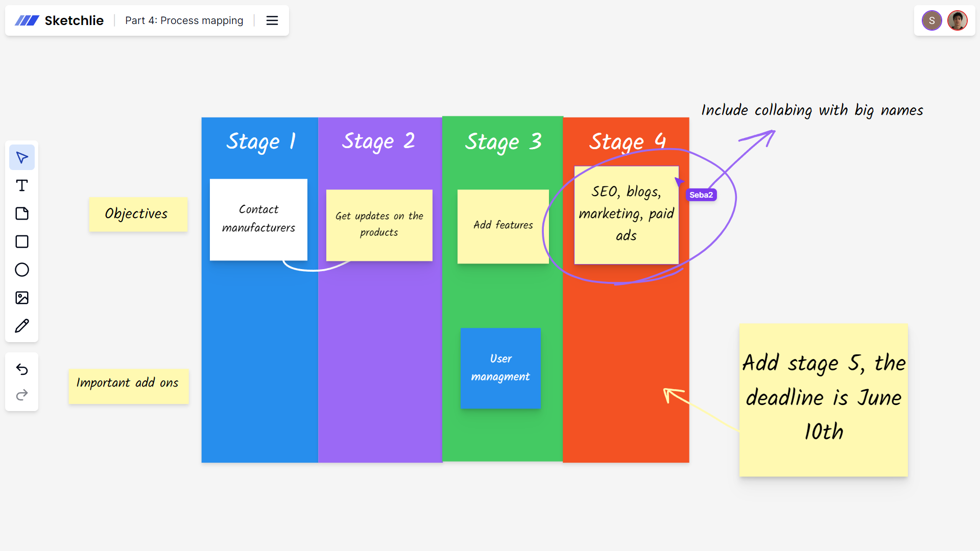Viewport: 980px width, 551px height.
Task: Click the Stage 1 heading text
Action: pyautogui.click(x=261, y=141)
